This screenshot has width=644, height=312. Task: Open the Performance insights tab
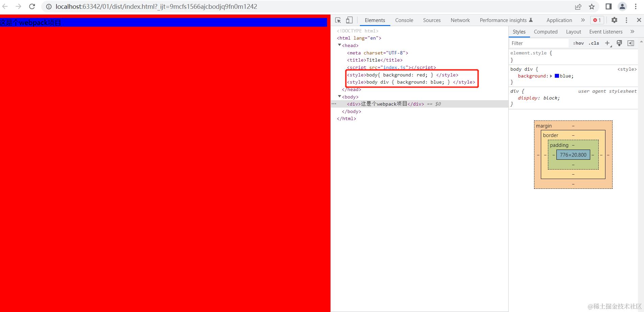click(506, 20)
